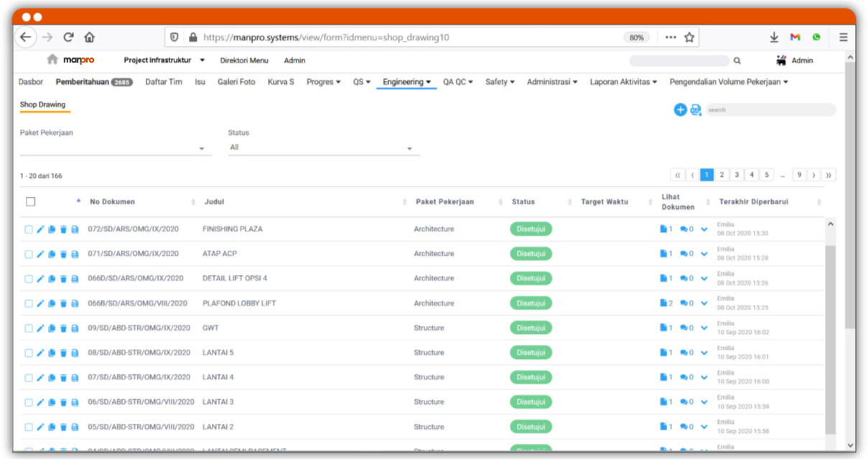Open the Gmail icon in browser toolbar
868x459 pixels.
click(x=795, y=37)
